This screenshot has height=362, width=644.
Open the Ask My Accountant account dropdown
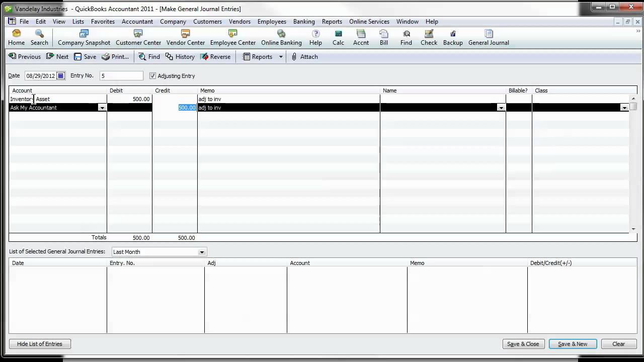click(x=102, y=108)
